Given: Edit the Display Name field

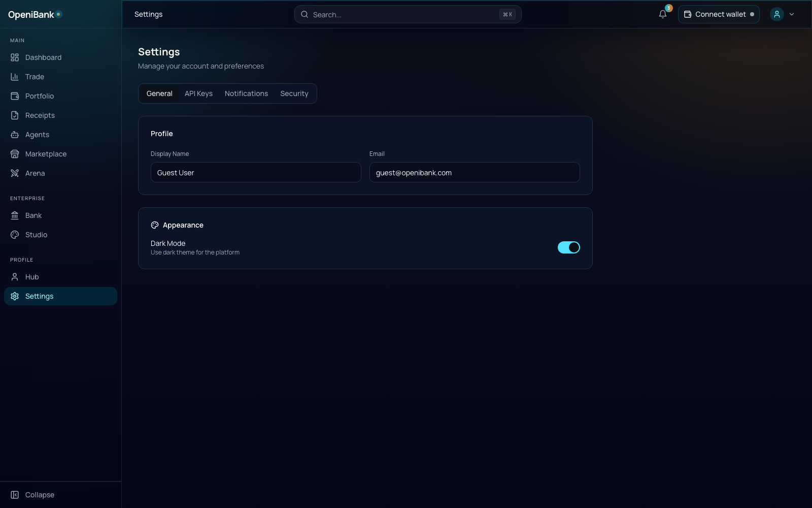Looking at the screenshot, I should [x=255, y=172].
